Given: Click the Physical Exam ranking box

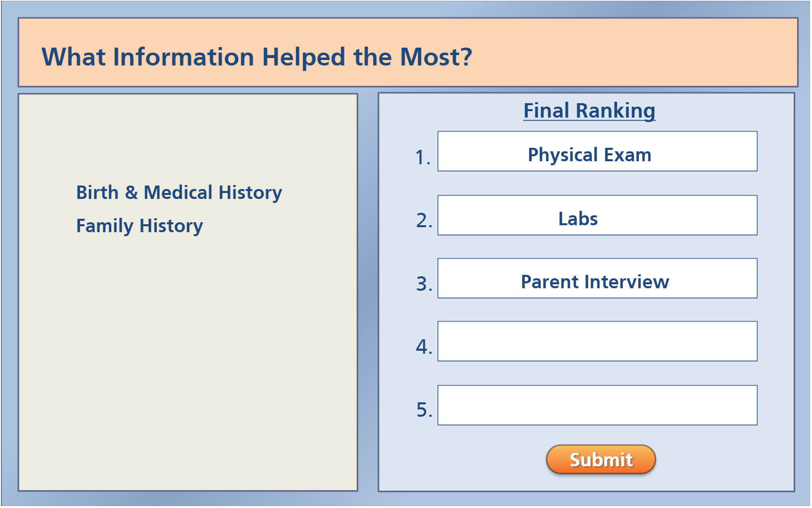Looking at the screenshot, I should (x=597, y=152).
